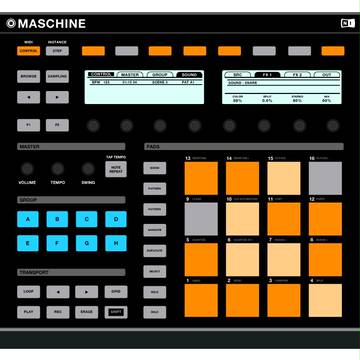Click the ERASE button
This screenshot has width=360, height=360.
[x=87, y=312]
